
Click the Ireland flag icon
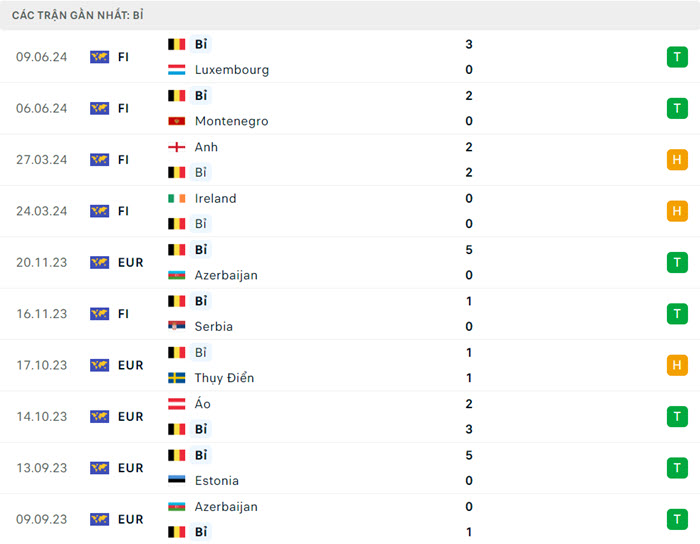[177, 198]
